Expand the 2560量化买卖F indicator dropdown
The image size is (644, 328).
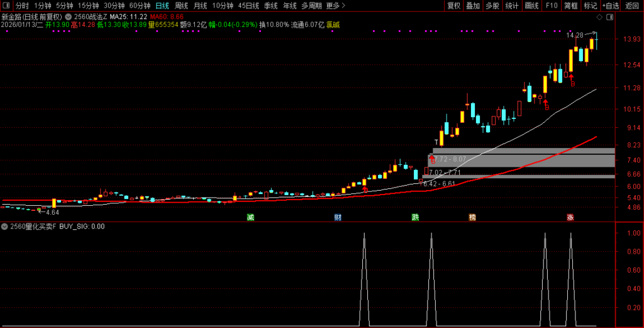[x=5, y=227]
